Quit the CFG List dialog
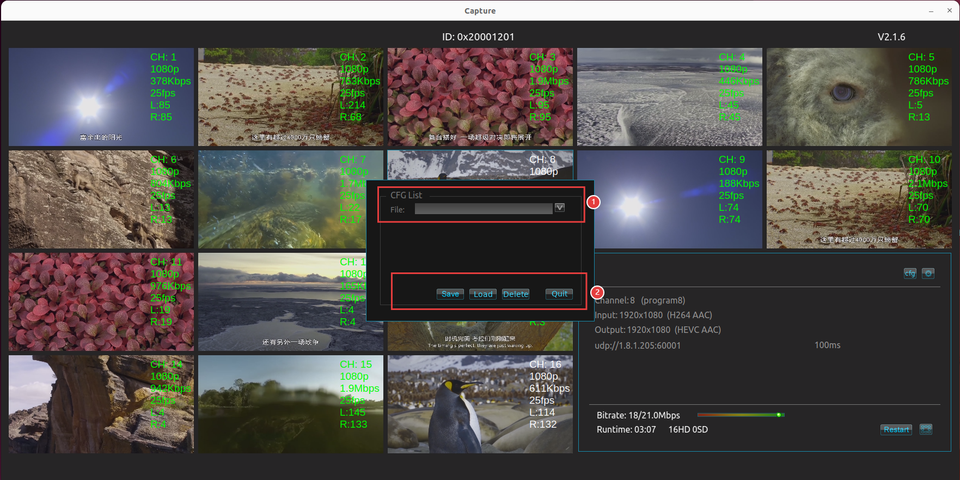This screenshot has width=960, height=480. point(560,294)
